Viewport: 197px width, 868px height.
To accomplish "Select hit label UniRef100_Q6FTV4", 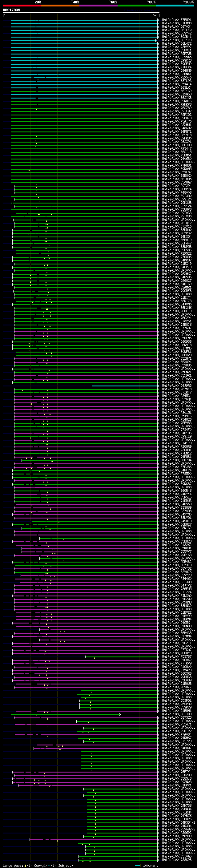I will click(x=177, y=772).
